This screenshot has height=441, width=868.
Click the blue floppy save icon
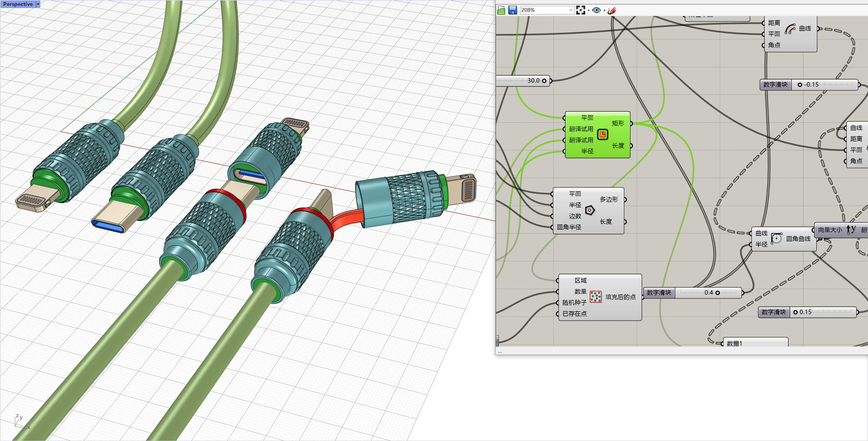pyautogui.click(x=512, y=10)
